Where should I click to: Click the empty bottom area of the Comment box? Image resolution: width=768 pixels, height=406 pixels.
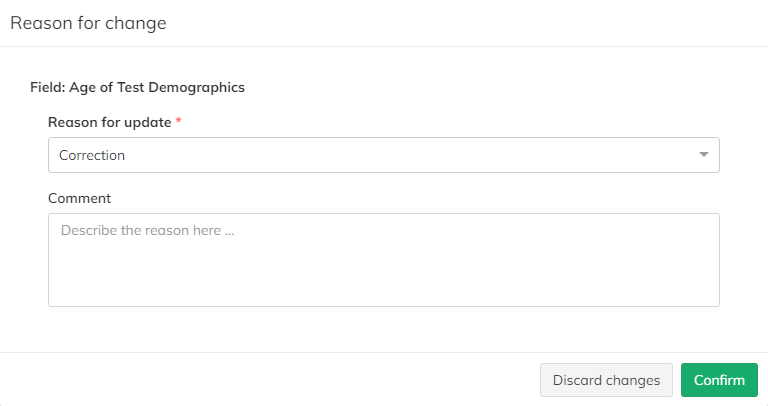[x=383, y=290]
